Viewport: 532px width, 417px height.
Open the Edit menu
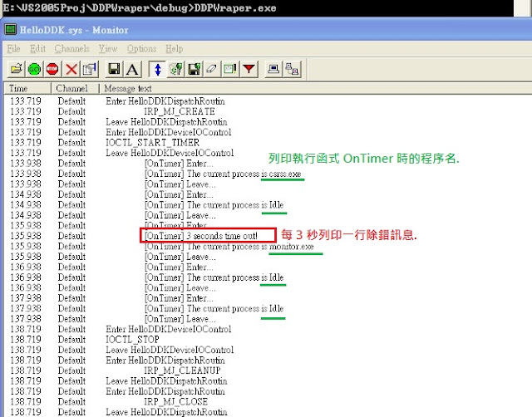tap(37, 49)
